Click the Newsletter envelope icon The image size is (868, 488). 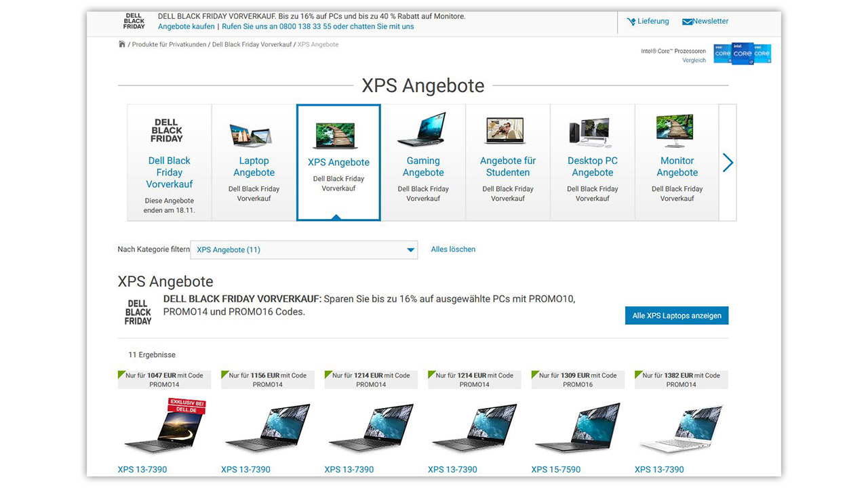pos(687,22)
